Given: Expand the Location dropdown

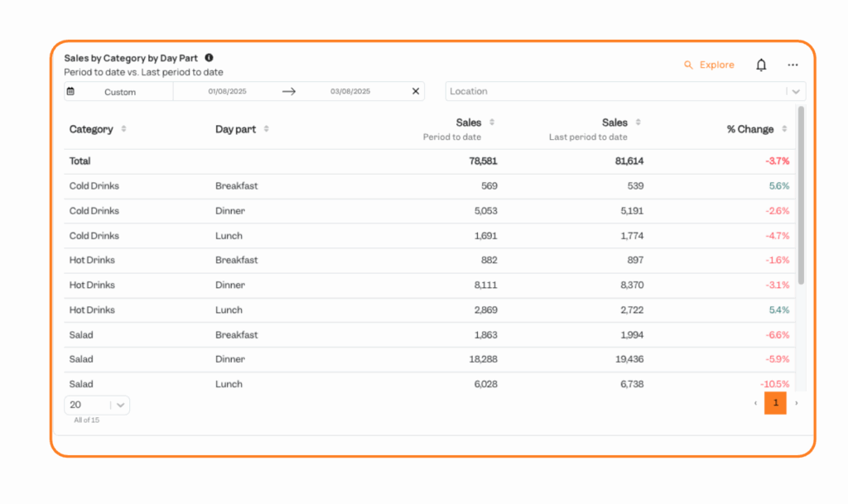Looking at the screenshot, I should click(795, 92).
